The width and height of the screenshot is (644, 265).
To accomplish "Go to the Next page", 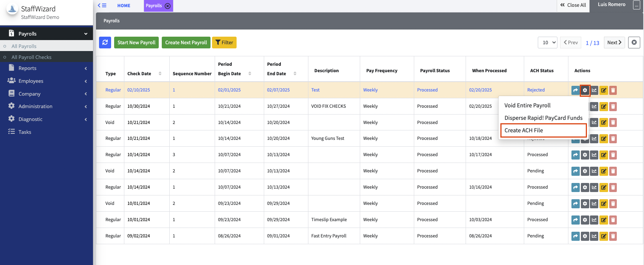I will tap(614, 42).
